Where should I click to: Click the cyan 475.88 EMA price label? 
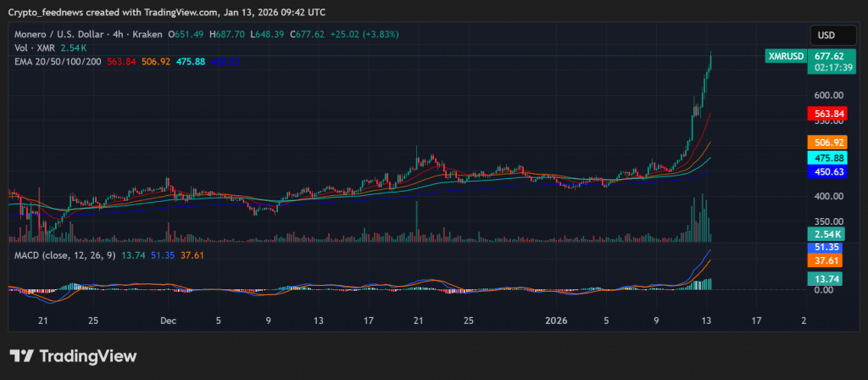(x=827, y=158)
